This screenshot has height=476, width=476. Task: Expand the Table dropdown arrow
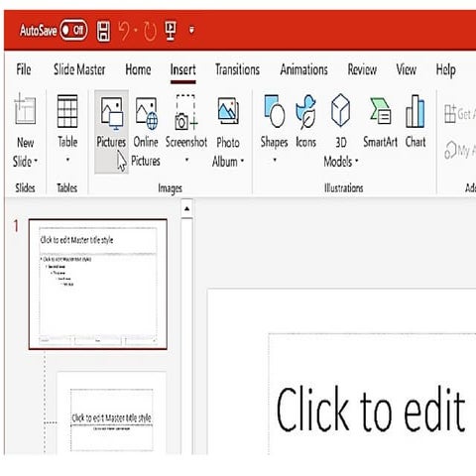point(67,160)
